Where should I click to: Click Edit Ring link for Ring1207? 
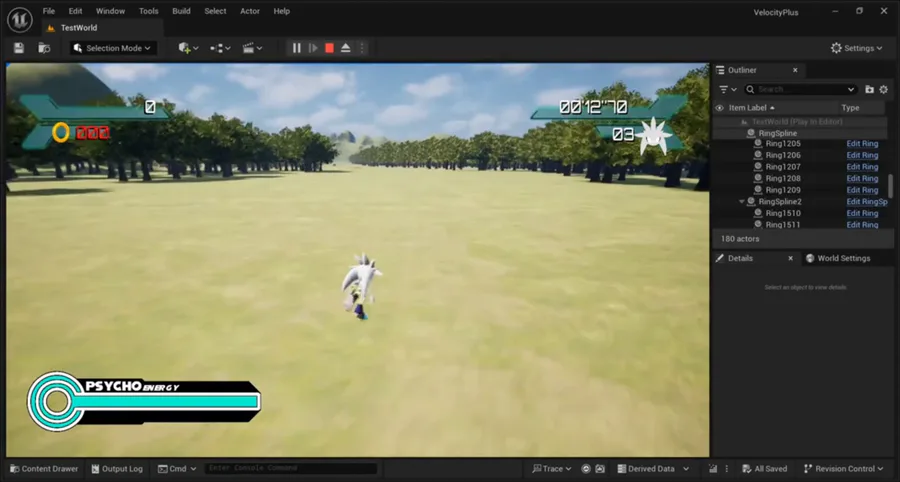click(x=862, y=167)
